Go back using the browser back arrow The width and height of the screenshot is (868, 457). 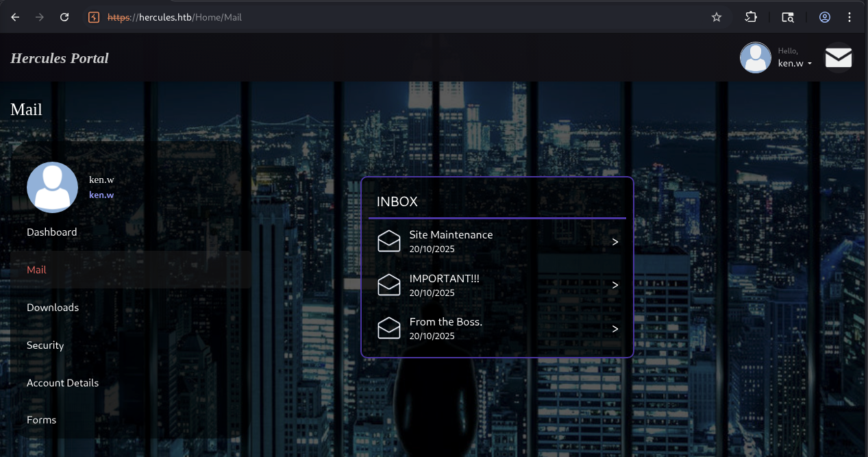pos(15,17)
